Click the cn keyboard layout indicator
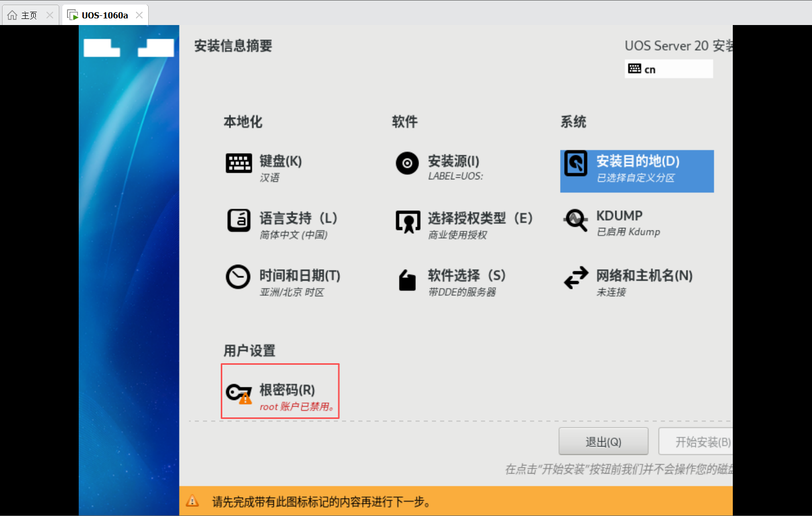 668,69
